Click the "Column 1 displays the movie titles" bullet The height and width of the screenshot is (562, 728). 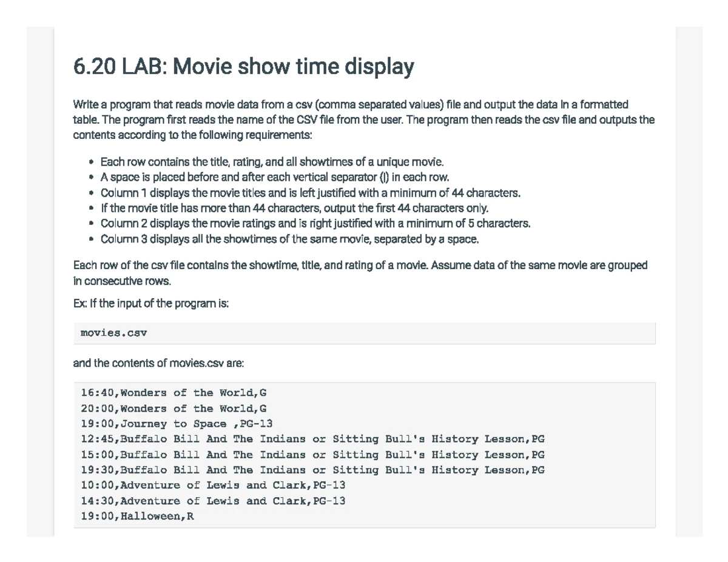pyautogui.click(x=310, y=193)
